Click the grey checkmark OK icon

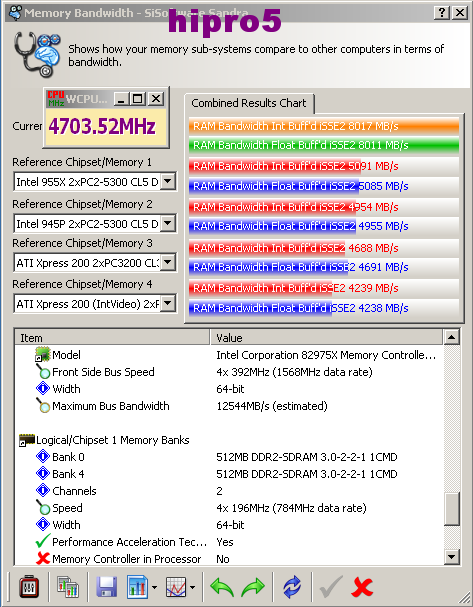331,586
